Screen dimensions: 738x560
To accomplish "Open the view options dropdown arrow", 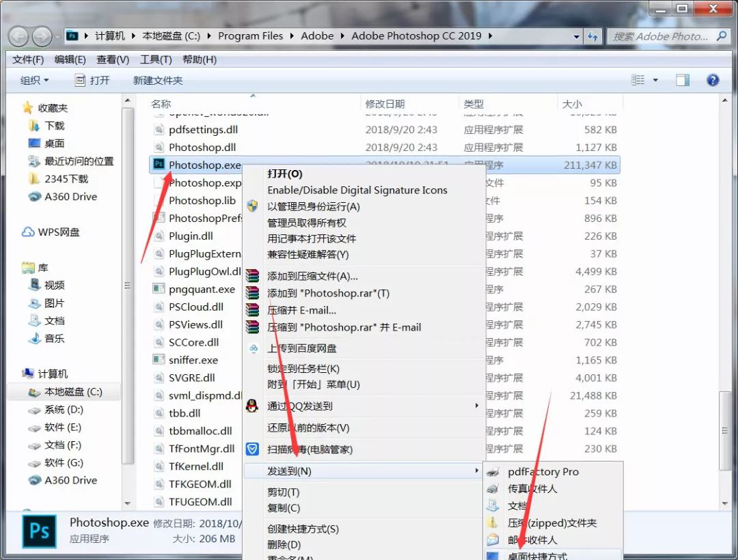I will (x=655, y=81).
